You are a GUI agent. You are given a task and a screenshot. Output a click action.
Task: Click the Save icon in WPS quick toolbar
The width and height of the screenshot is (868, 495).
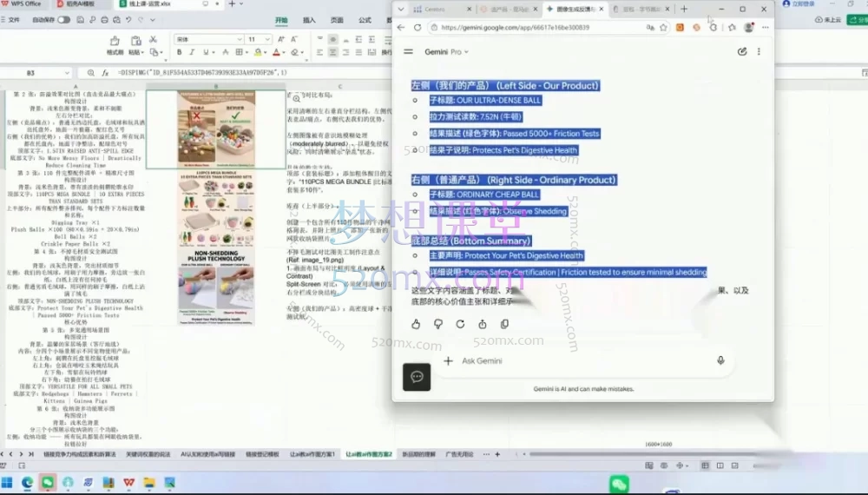coord(80,20)
